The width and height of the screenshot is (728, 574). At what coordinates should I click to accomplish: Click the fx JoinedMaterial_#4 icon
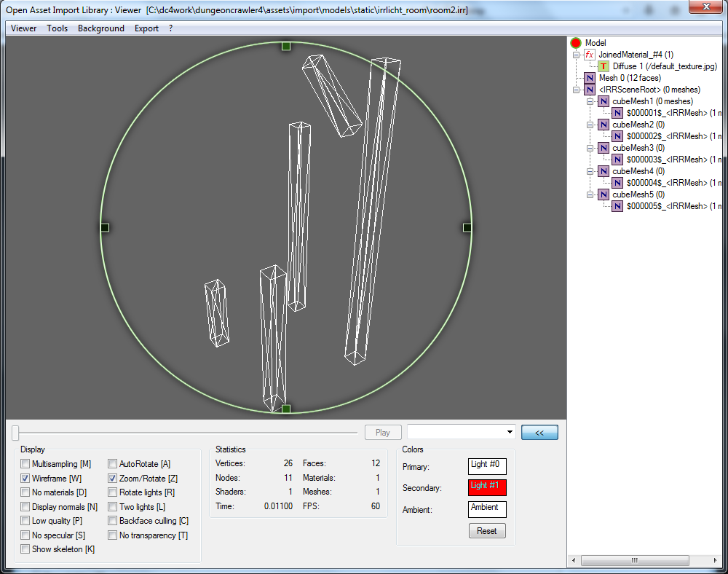click(x=590, y=55)
